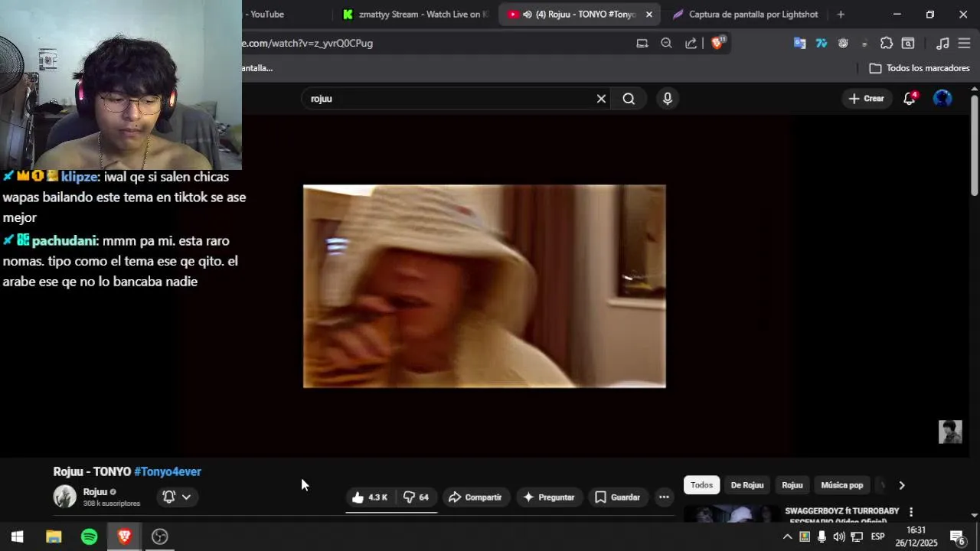Dislike the video with 64 dislikes
This screenshot has height=551, width=980.
click(x=416, y=497)
